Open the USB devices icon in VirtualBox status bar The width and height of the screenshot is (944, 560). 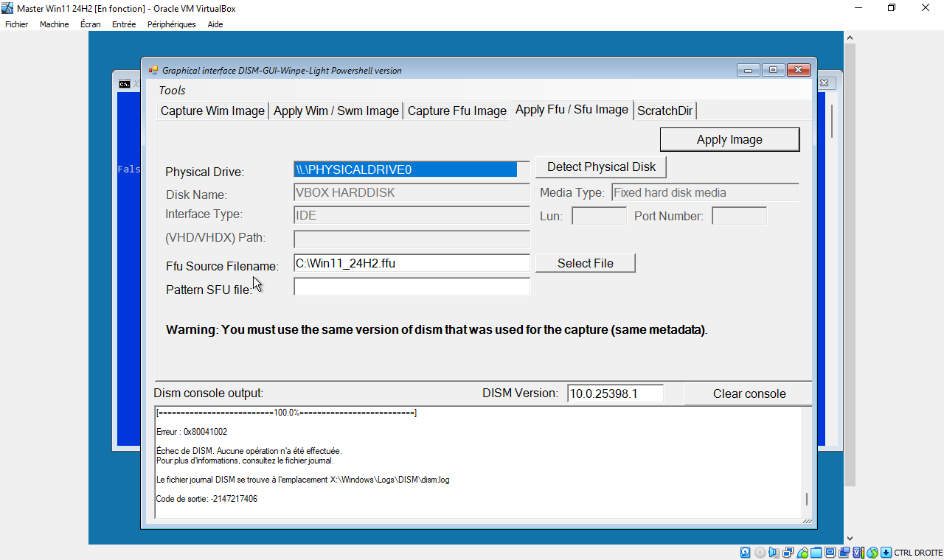tap(802, 553)
